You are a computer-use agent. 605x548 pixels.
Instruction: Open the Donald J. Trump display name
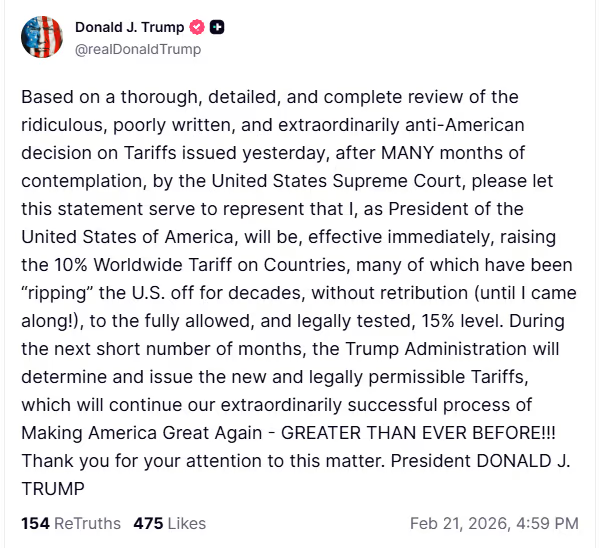(130, 27)
